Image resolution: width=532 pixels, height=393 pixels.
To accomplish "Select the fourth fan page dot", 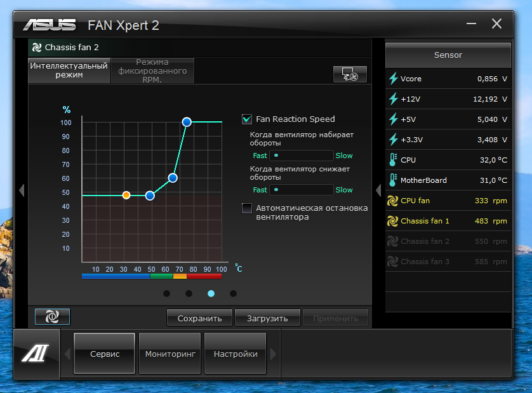I will [x=233, y=293].
